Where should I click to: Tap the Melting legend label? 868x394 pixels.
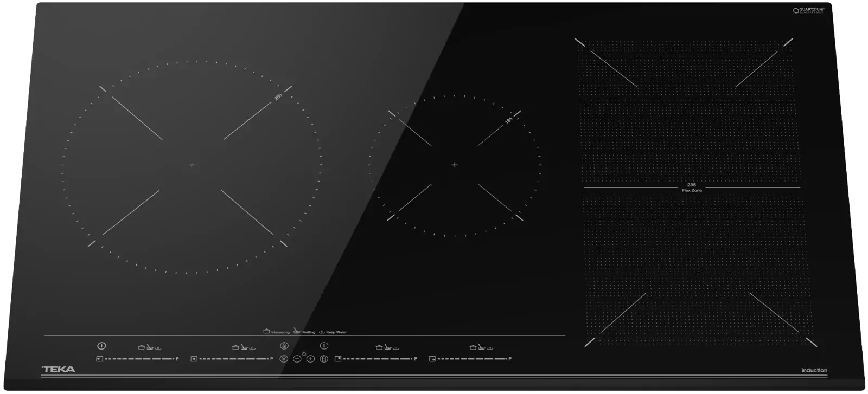coord(309,332)
